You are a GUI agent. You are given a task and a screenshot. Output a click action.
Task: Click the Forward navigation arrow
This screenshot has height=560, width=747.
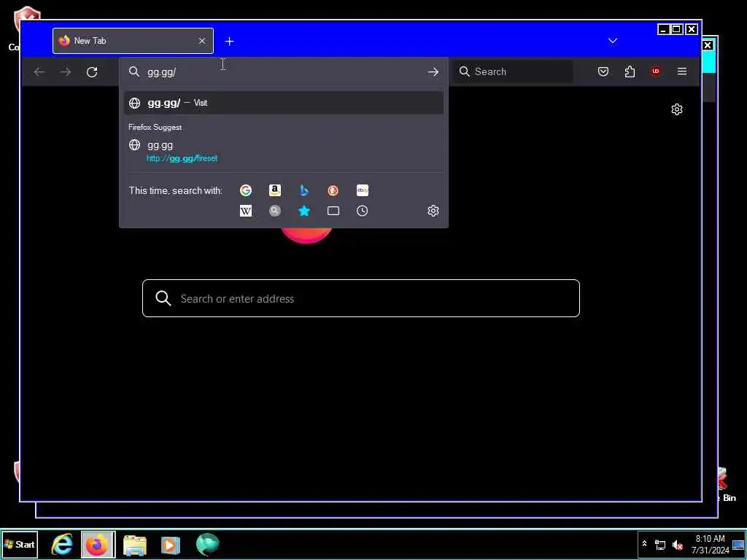click(x=66, y=72)
